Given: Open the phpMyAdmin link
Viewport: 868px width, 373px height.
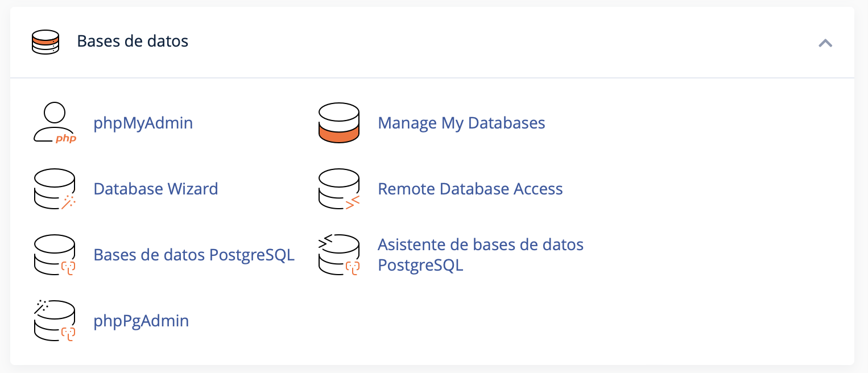Looking at the screenshot, I should pos(143,123).
